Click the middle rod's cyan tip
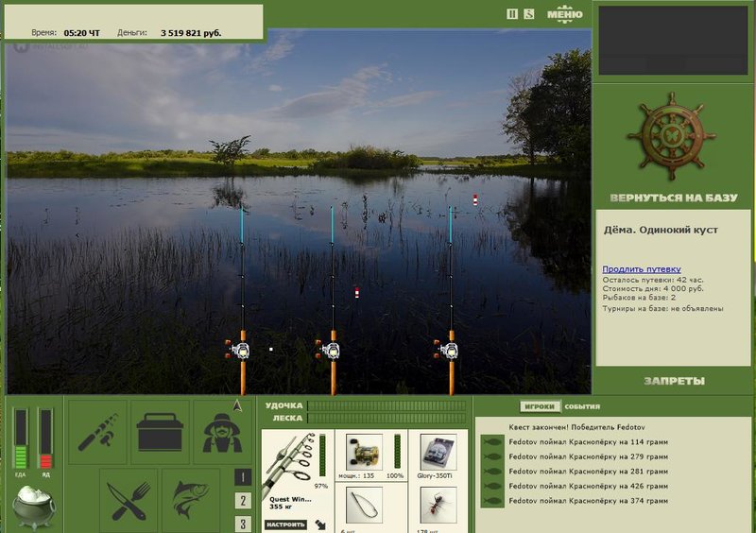Image resolution: width=756 pixels, height=533 pixels. pyautogui.click(x=332, y=225)
